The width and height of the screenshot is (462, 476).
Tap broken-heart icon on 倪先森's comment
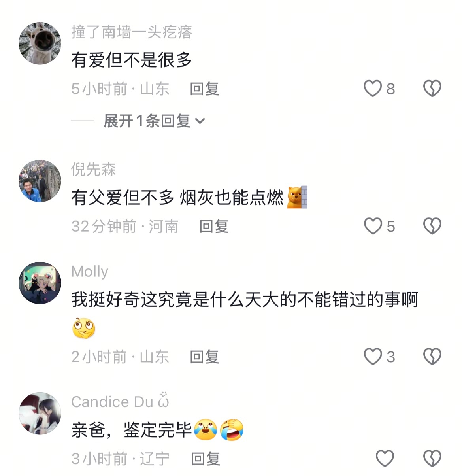(432, 226)
